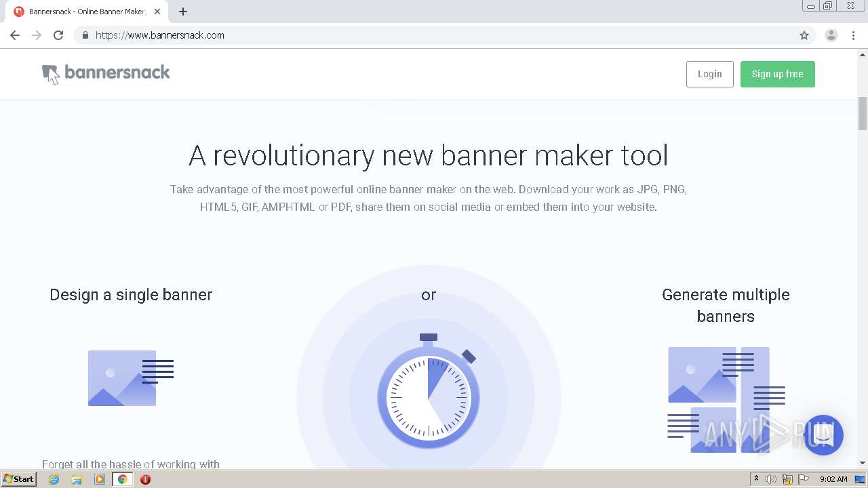868x488 pixels.
Task: Click the scrollbar down arrow
Action: point(863,463)
